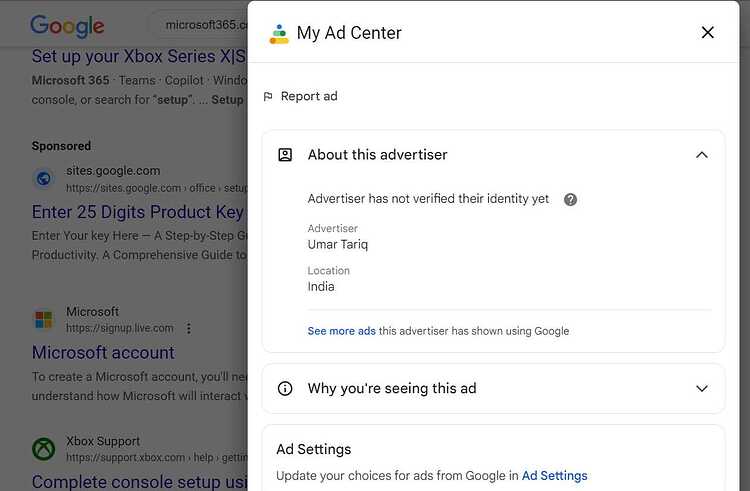
Task: Click the My Ad Center logo icon
Action: click(x=279, y=33)
